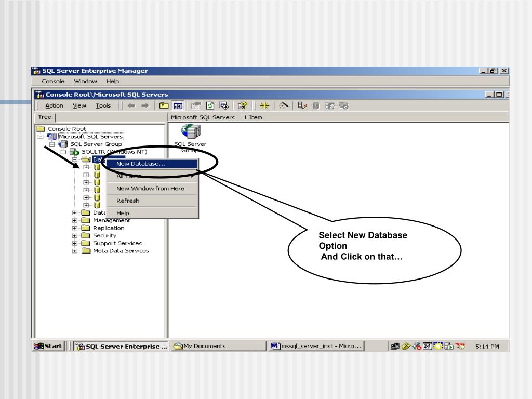Collapse the SQL Server Group tree node
Image resolution: width=532 pixels, height=399 pixels.
pyautogui.click(x=52, y=144)
